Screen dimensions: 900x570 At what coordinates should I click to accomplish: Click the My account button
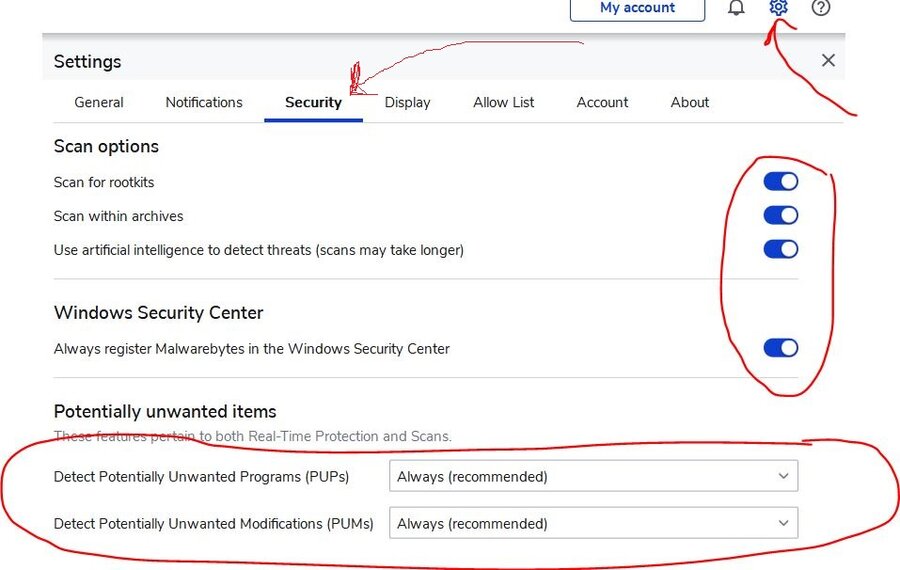637,8
